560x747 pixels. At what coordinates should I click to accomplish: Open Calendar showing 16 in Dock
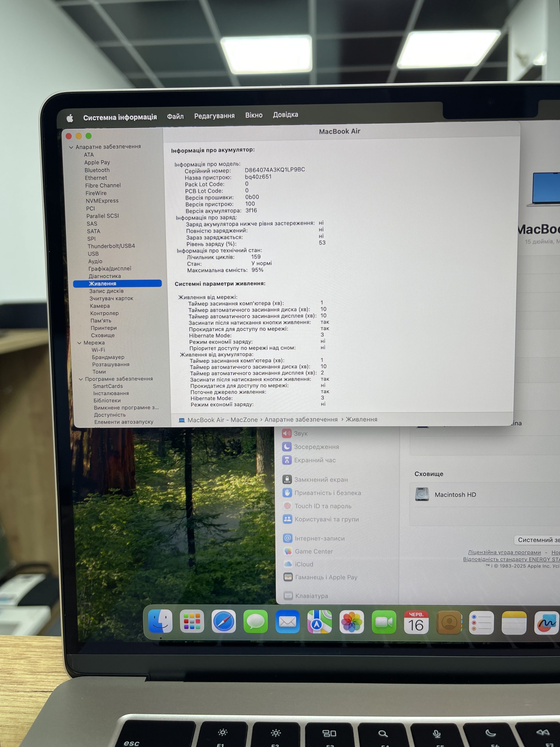pos(416,622)
